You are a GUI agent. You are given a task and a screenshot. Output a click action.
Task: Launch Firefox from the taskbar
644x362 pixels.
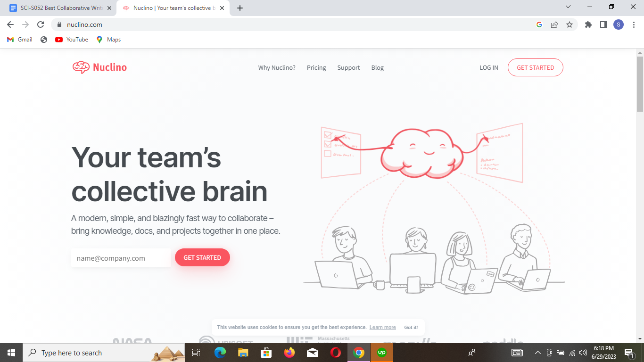click(289, 353)
